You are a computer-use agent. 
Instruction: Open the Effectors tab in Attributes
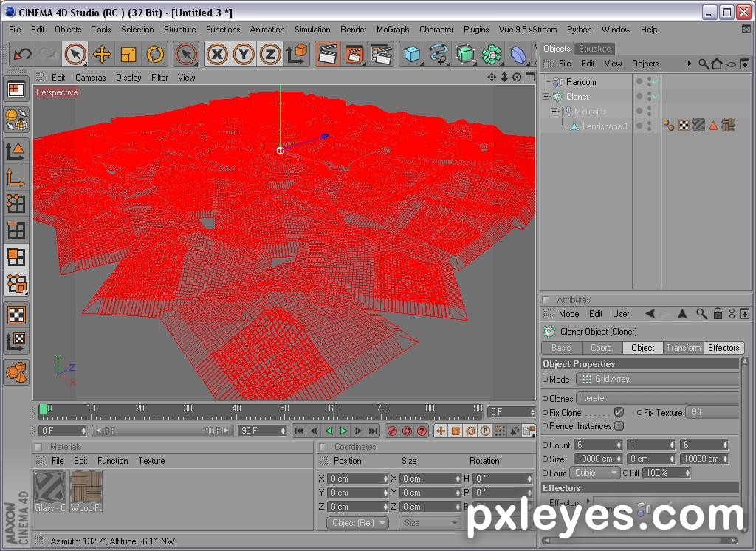724,347
